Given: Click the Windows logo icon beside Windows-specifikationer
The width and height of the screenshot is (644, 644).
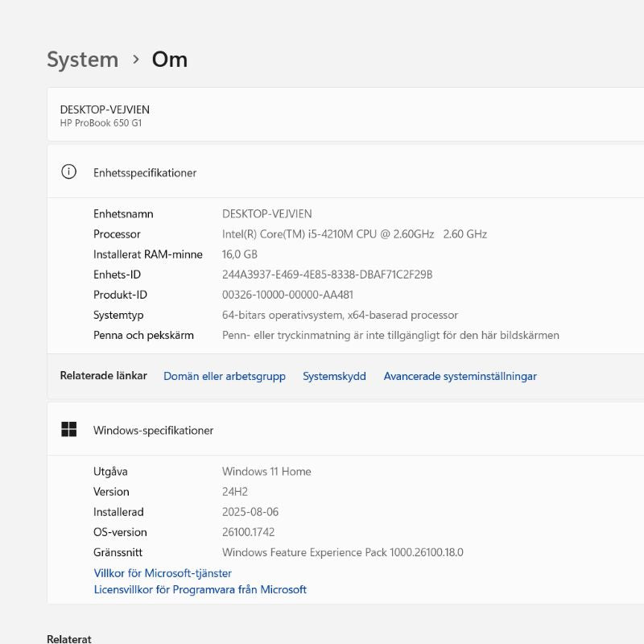Looking at the screenshot, I should pyautogui.click(x=69, y=430).
